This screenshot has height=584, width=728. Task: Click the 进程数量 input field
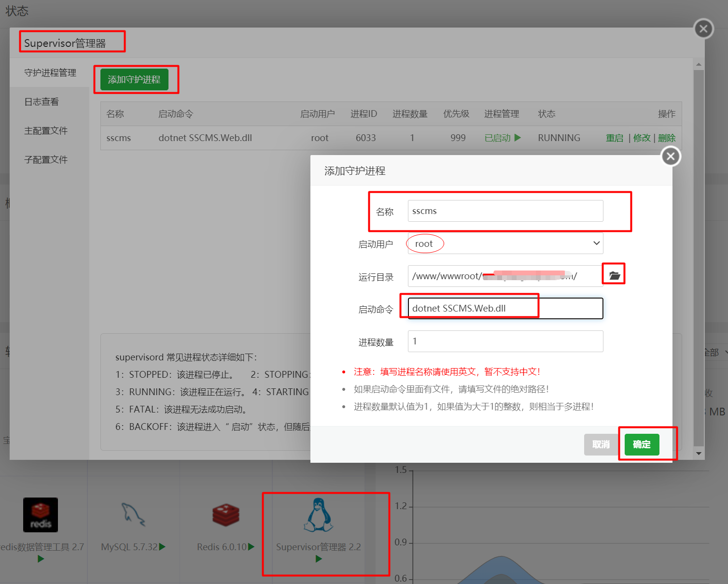[x=505, y=341]
